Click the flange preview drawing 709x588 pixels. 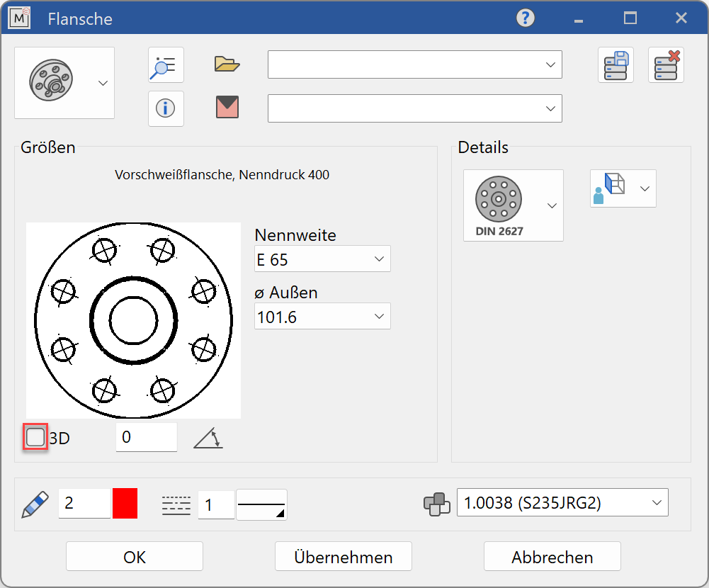pos(133,320)
